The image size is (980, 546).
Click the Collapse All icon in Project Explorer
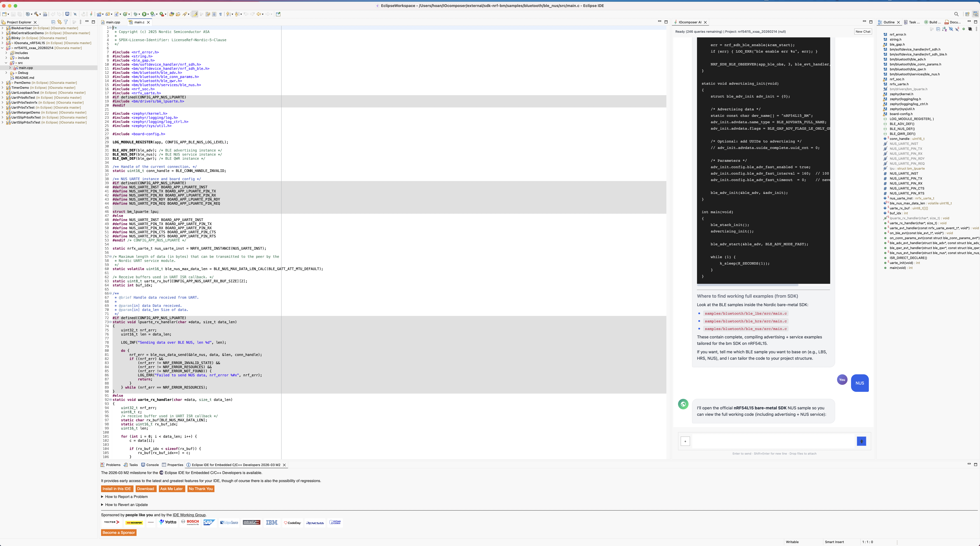coord(53,22)
